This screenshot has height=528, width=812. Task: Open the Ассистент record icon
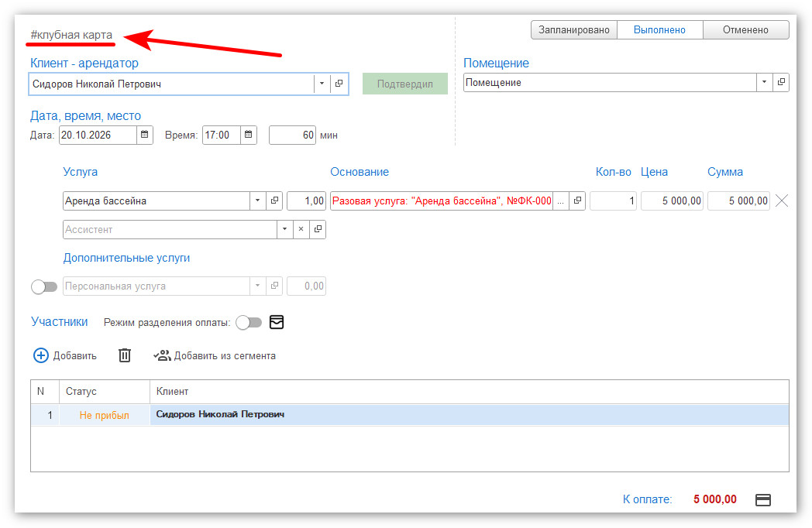[x=318, y=229]
